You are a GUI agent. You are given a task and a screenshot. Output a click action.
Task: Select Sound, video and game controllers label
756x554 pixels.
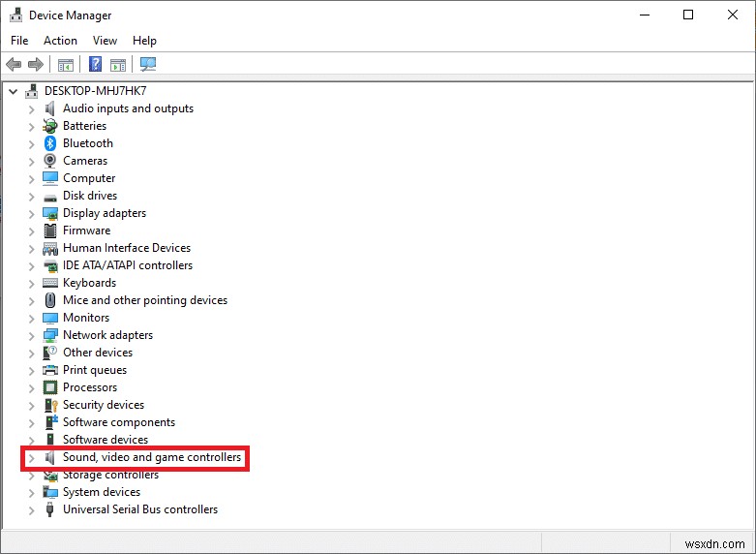coord(152,457)
